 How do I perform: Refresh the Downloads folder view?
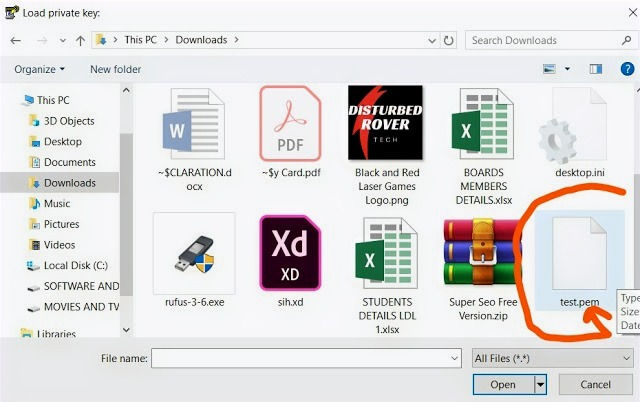click(x=449, y=40)
